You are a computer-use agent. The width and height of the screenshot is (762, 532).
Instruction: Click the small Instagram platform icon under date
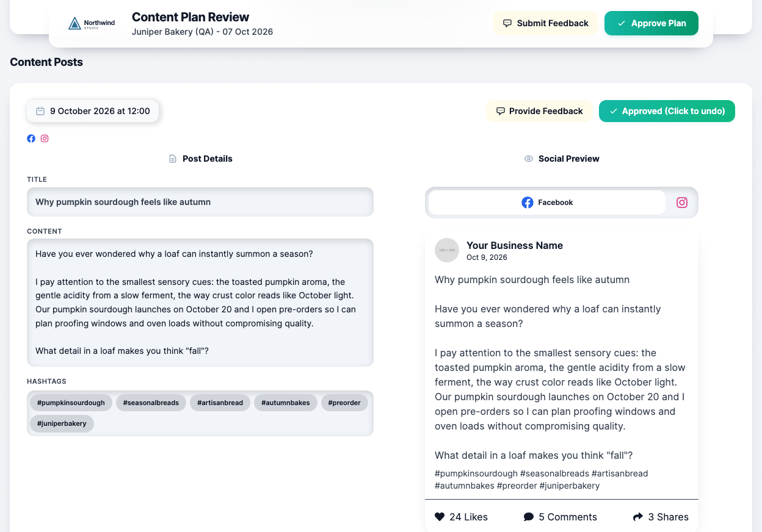pos(45,138)
